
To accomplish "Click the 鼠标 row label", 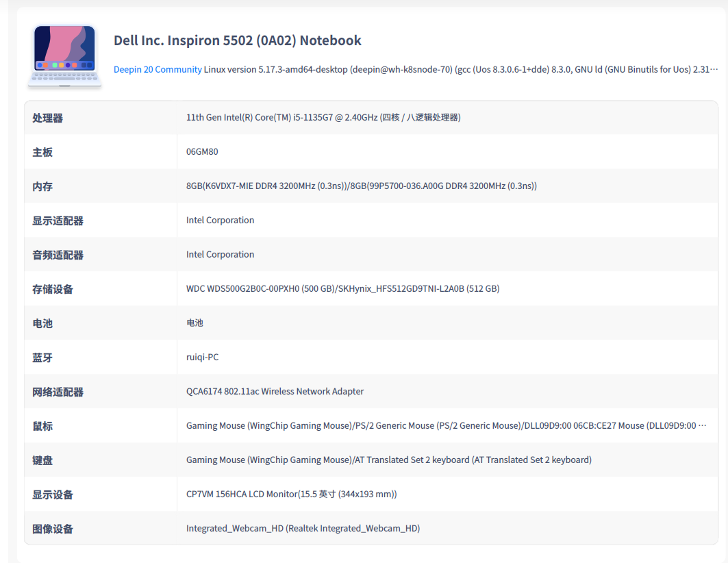I will pyautogui.click(x=42, y=427).
